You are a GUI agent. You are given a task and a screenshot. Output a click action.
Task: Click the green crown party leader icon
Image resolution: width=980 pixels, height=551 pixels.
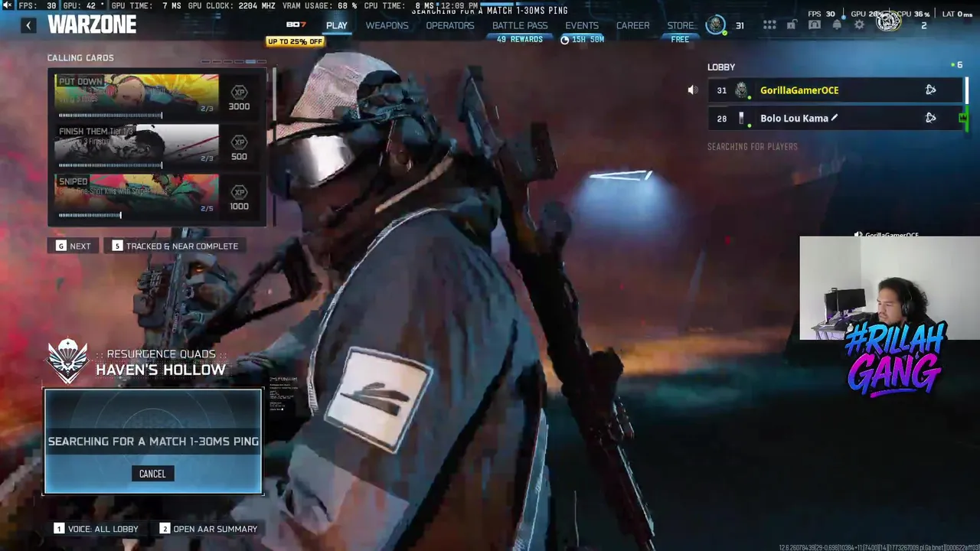point(962,118)
